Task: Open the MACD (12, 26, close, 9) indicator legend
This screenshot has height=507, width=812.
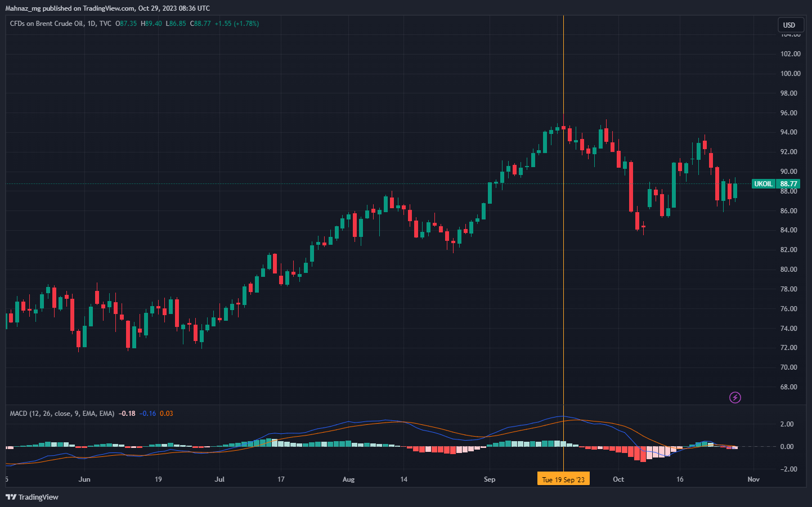Action: [x=62, y=414]
